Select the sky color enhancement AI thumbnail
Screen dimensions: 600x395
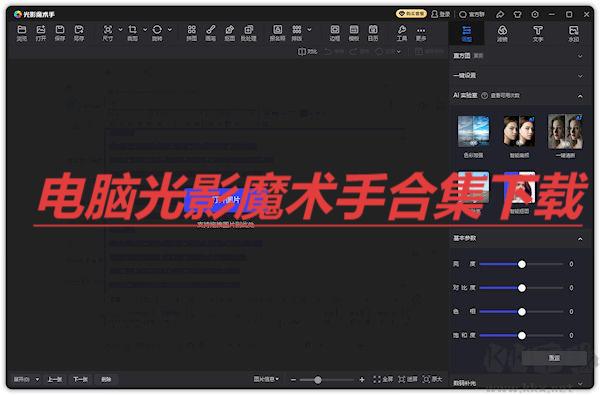pyautogui.click(x=473, y=132)
